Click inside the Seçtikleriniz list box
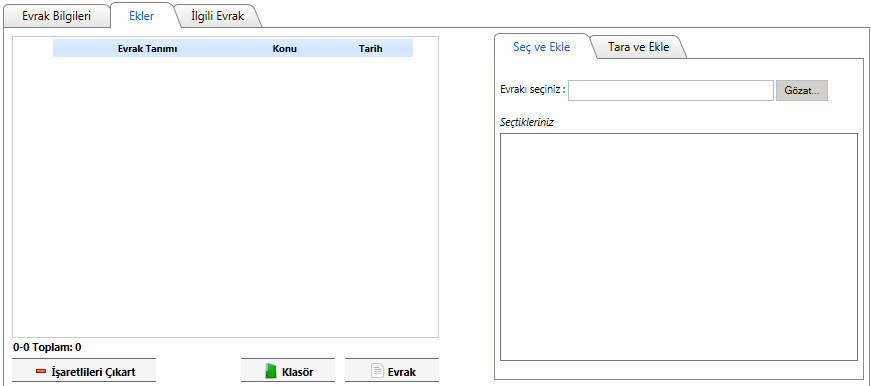Screen dimensions: 871x386 click(x=679, y=247)
